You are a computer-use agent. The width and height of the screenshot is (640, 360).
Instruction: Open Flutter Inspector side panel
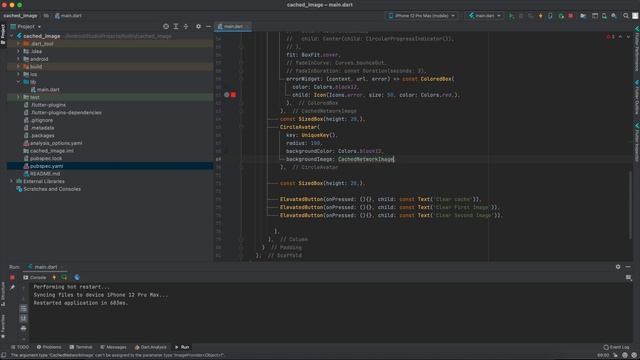pyautogui.click(x=636, y=142)
